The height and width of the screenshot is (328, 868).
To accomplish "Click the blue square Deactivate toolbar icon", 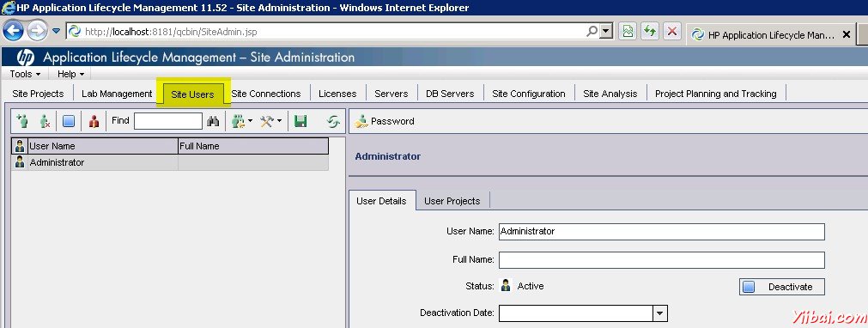I will (x=69, y=121).
